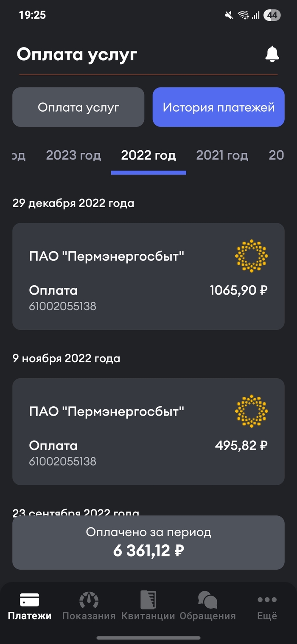Image resolution: width=297 pixels, height=644 pixels.
Task: Tap Пермэнергосбыт logo on 29 декабря payment
Action: 252,256
